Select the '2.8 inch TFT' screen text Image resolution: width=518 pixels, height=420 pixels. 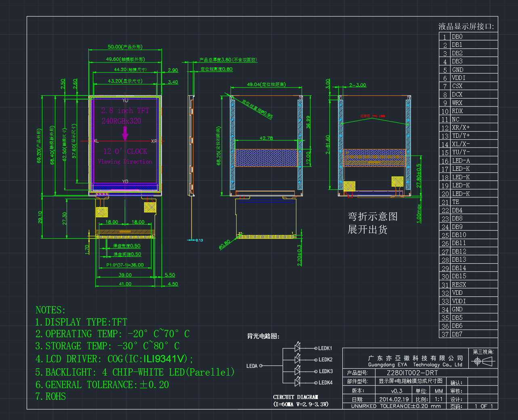[125, 110]
